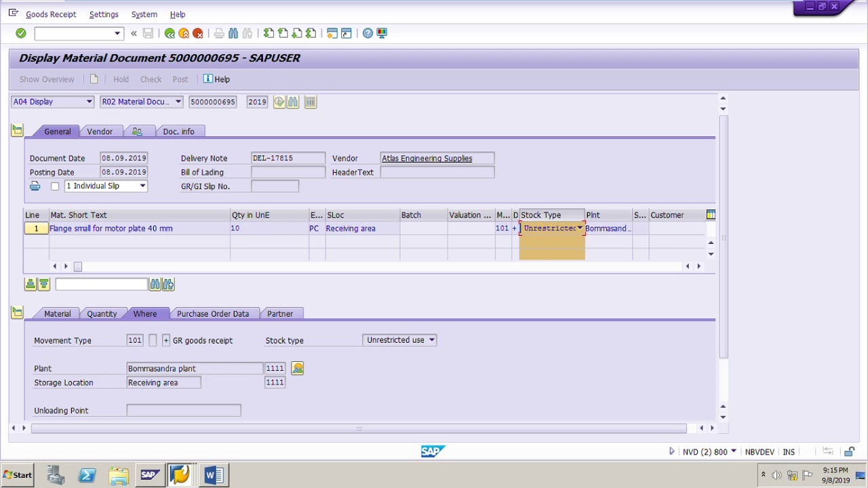Open table settings icon at item grid corner
Image resolution: width=868 pixels, height=488 pixels.
click(x=711, y=215)
